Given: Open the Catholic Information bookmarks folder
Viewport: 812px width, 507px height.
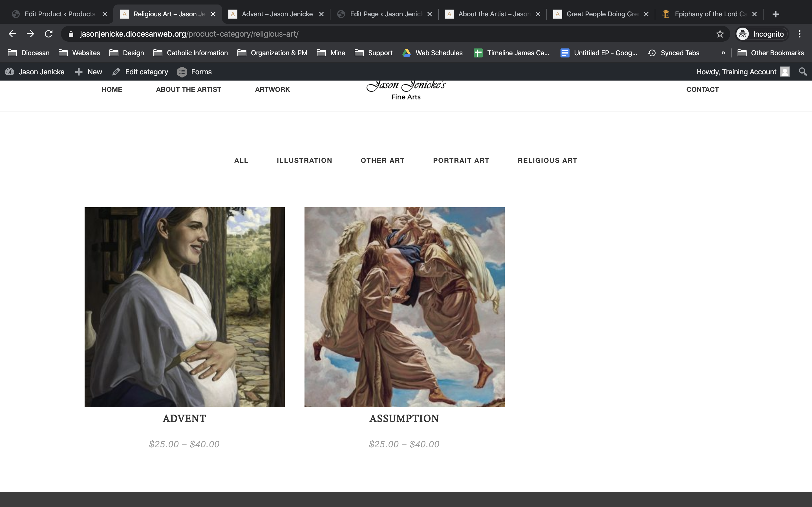Looking at the screenshot, I should click(x=191, y=53).
